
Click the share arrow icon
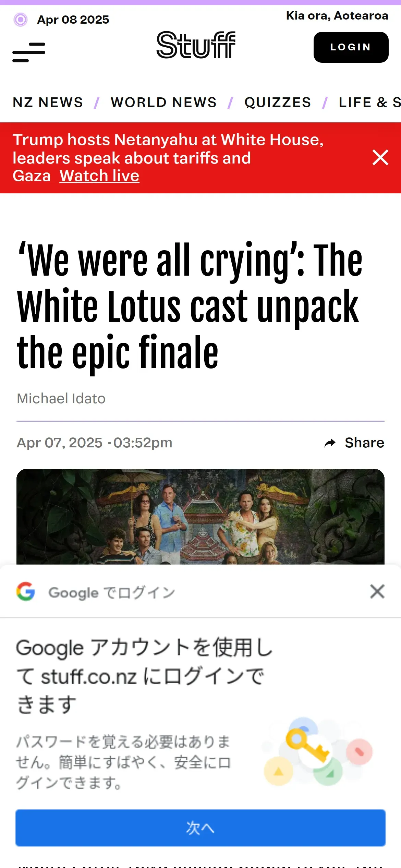click(330, 443)
